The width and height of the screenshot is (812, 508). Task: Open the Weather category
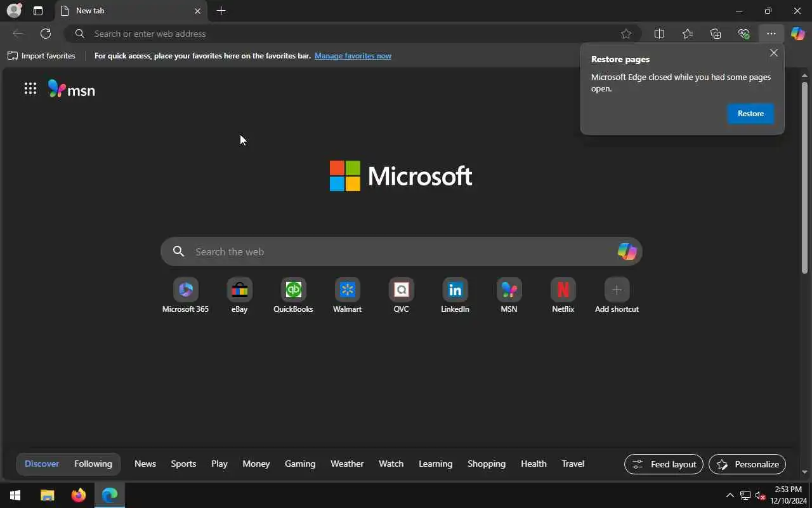pos(347,464)
